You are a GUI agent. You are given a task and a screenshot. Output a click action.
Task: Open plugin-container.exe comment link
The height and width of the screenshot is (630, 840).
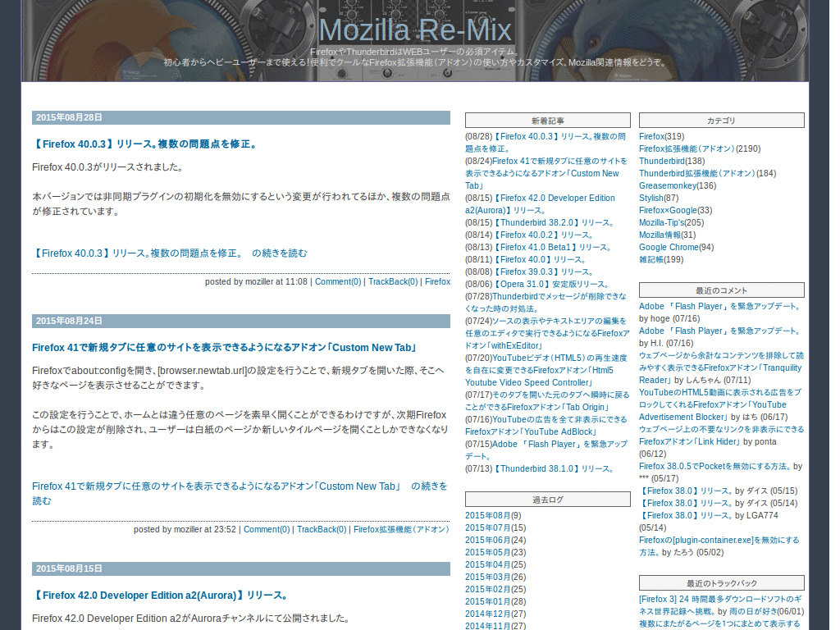point(719,546)
